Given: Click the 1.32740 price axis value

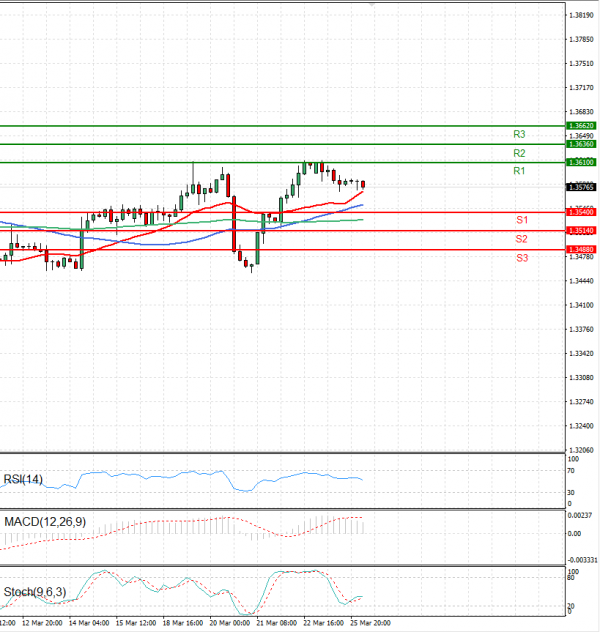Looking at the screenshot, I should tap(581, 402).
